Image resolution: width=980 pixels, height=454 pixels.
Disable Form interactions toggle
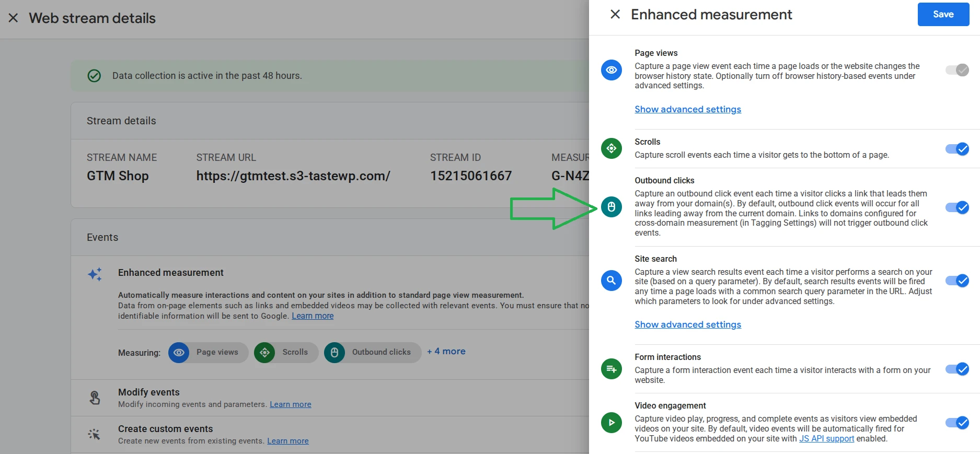click(x=957, y=369)
